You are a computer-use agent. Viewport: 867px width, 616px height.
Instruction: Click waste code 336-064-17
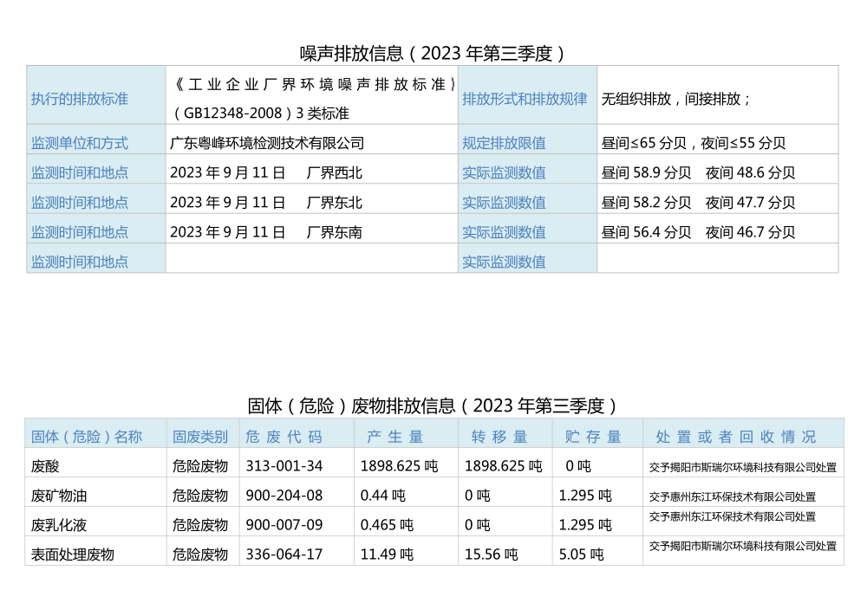[x=284, y=554]
